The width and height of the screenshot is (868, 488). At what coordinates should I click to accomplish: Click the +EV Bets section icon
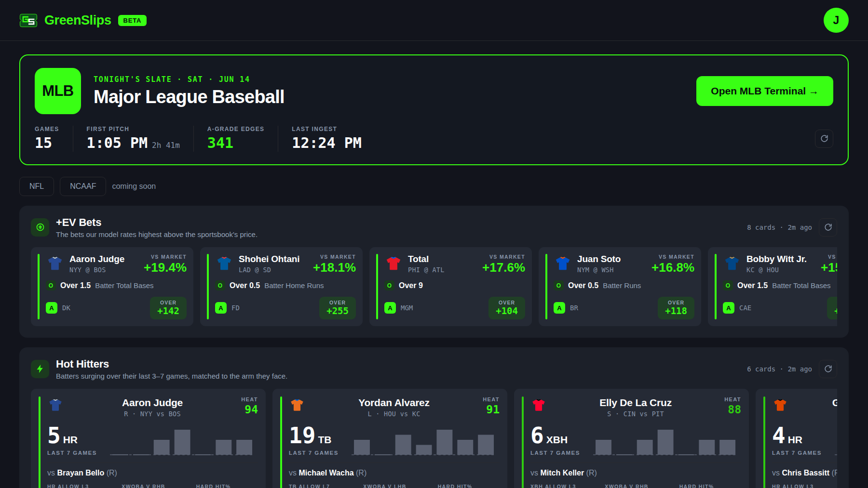tap(40, 227)
